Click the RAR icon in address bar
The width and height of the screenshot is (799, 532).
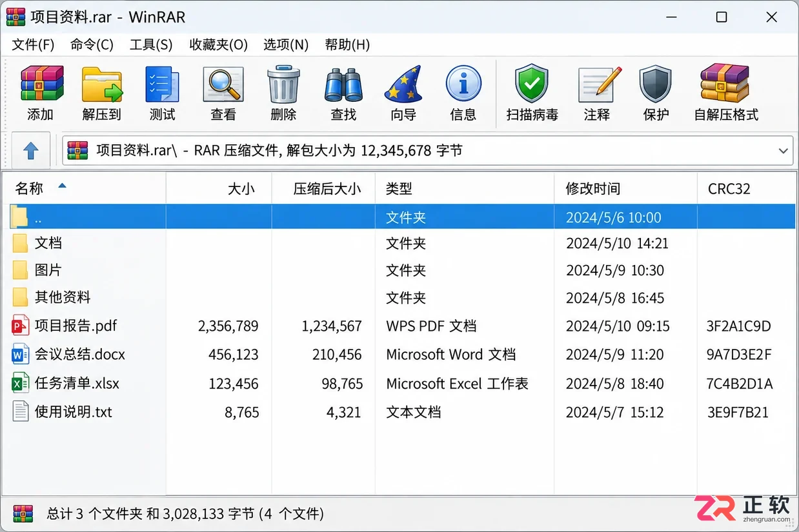click(x=77, y=151)
